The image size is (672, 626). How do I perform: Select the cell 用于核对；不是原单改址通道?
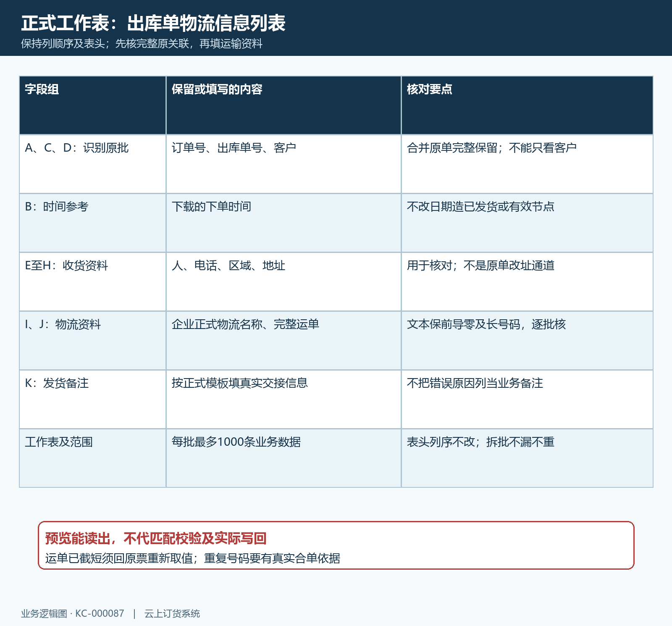pos(527,282)
